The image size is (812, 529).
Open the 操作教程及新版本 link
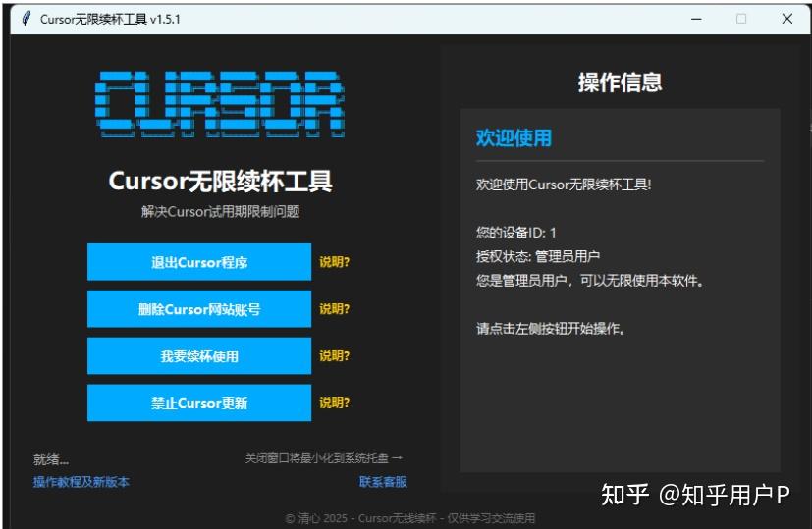(81, 482)
